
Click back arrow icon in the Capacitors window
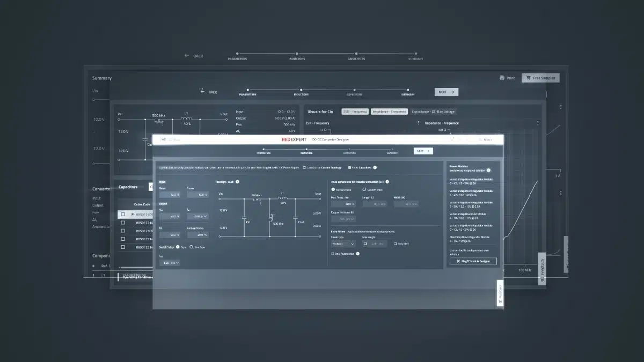coord(202,92)
